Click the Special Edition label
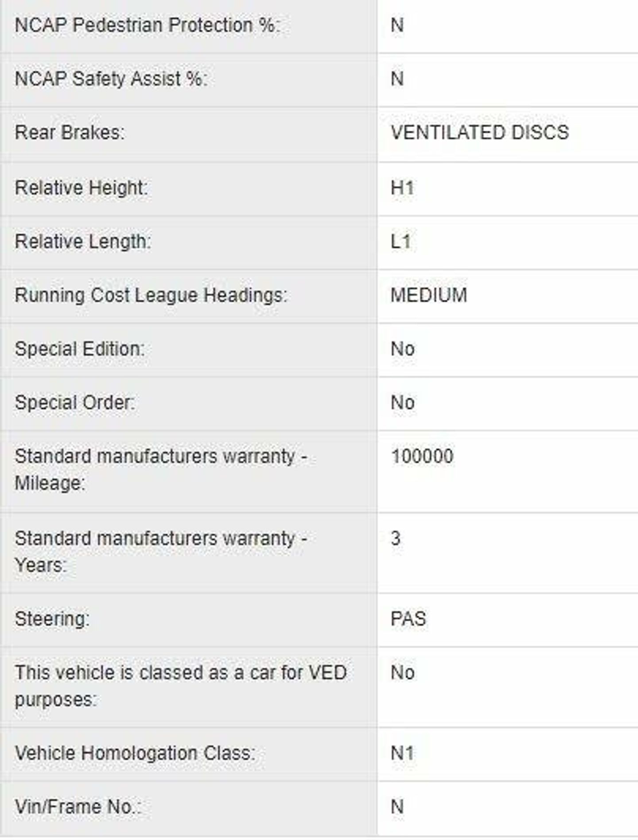 (x=80, y=349)
